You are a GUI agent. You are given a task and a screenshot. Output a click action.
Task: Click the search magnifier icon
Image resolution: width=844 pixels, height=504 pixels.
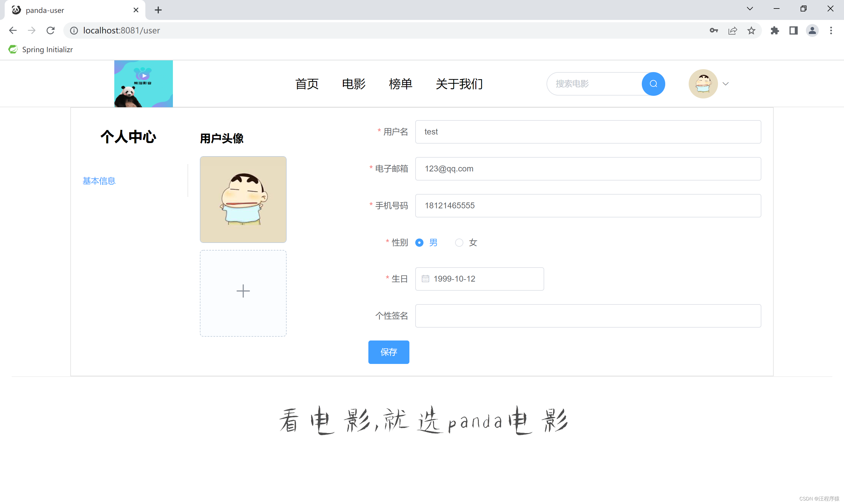tap(653, 84)
